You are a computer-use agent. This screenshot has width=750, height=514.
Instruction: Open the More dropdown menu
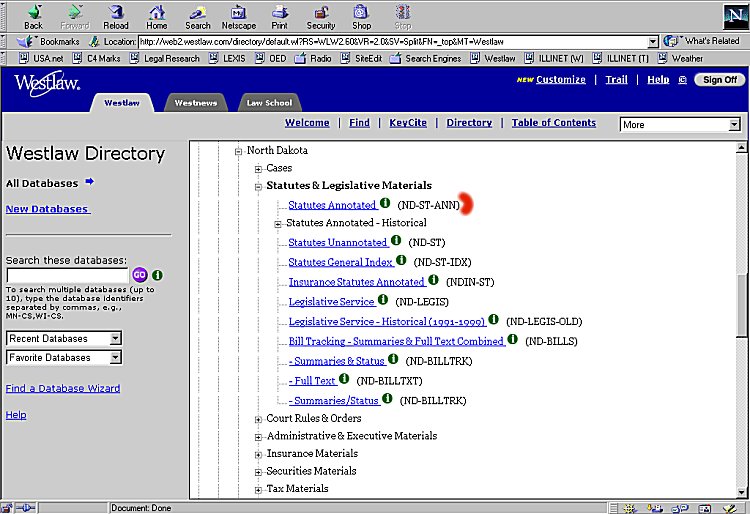[680, 125]
